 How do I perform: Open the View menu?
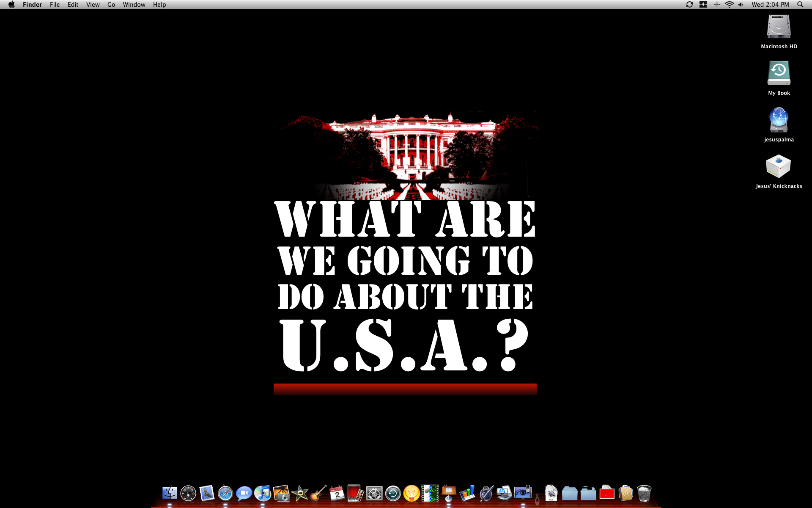pos(93,5)
